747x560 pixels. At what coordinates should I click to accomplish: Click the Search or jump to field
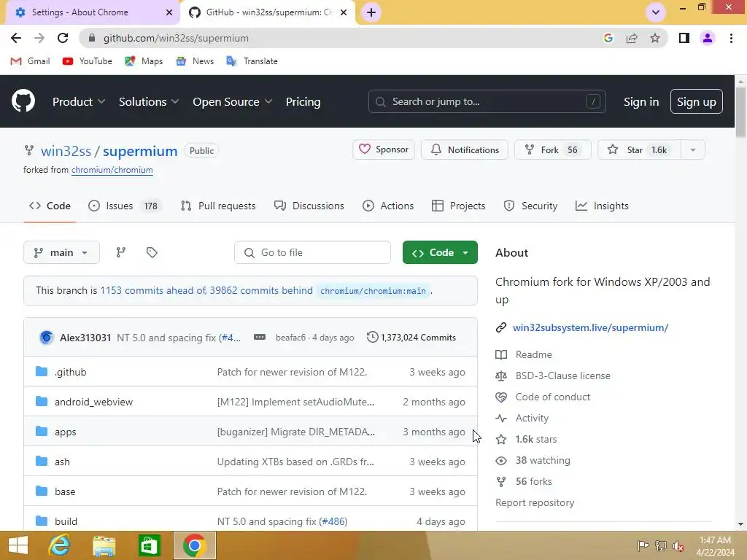pos(487,101)
